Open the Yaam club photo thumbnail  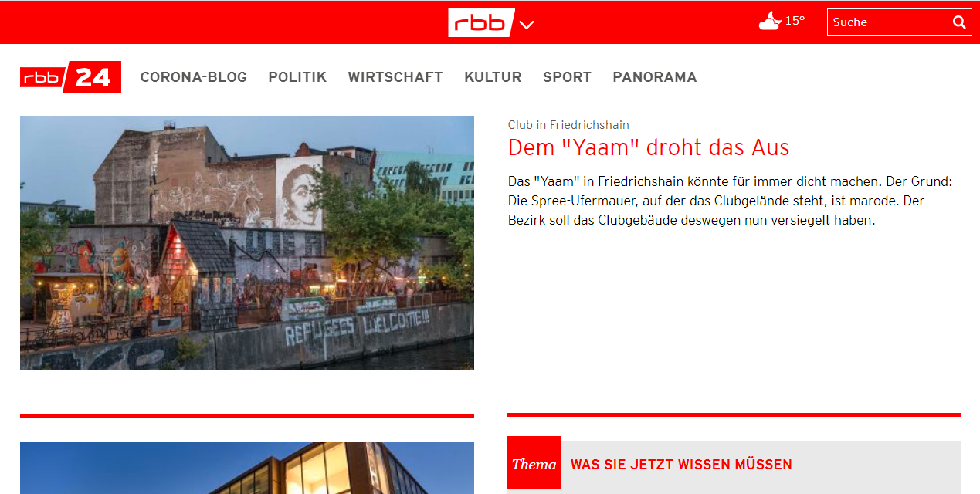pyautogui.click(x=247, y=243)
